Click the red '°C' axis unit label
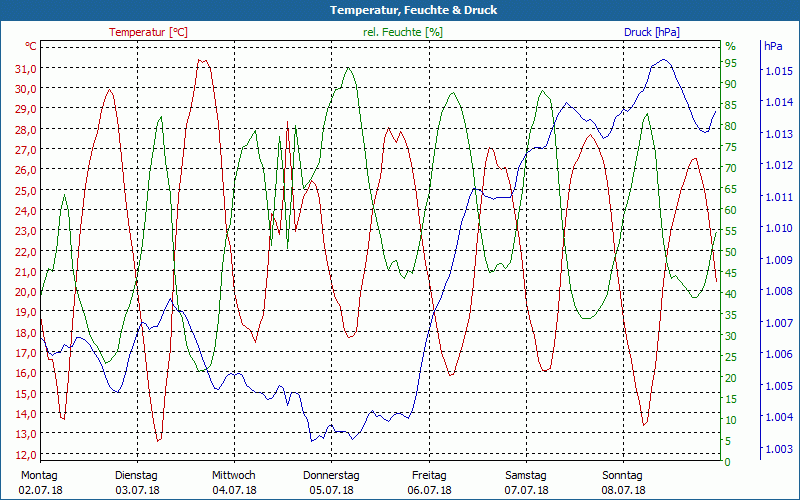 (x=31, y=47)
